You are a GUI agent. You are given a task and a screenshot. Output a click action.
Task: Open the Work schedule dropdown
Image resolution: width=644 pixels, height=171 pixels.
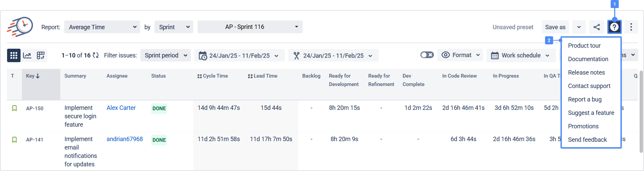520,55
